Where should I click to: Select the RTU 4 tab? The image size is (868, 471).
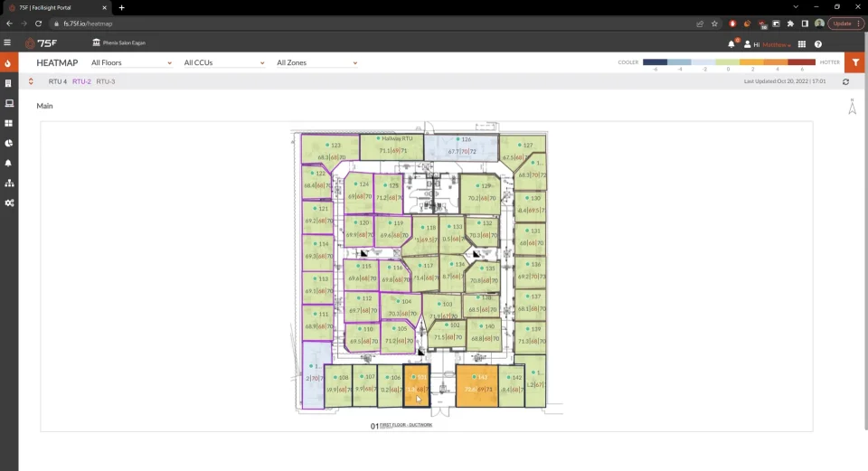(x=58, y=81)
